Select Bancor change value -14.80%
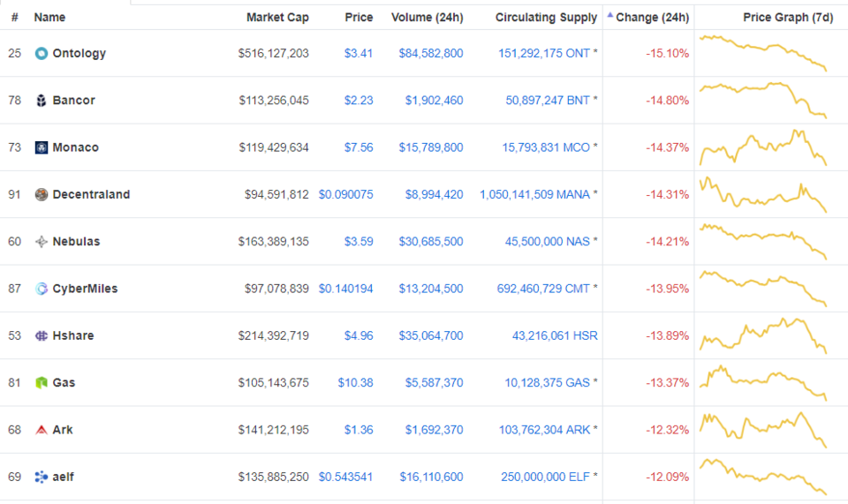Viewport: 848px width, 504px height. pos(668,101)
